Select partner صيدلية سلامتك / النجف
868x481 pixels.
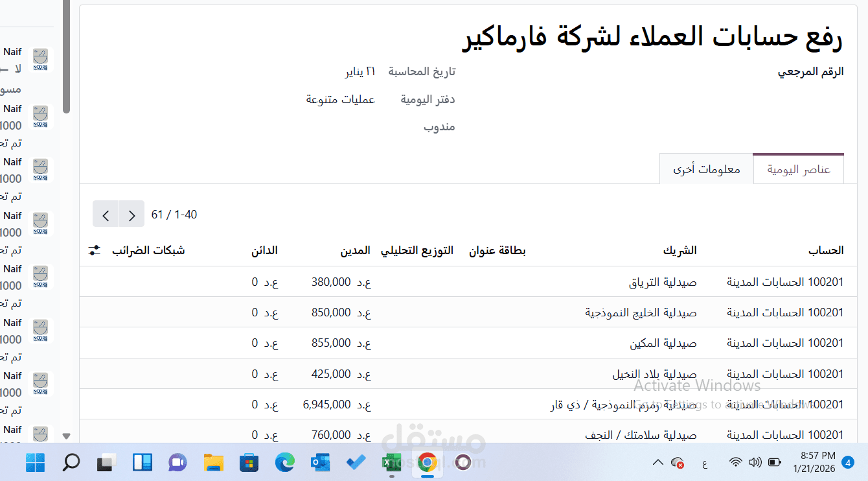tap(641, 435)
